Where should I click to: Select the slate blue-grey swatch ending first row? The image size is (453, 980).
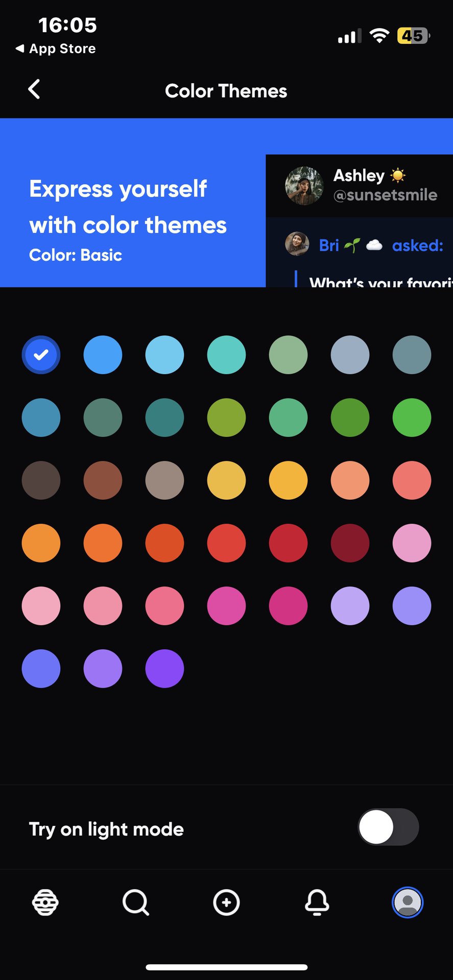[x=412, y=355]
